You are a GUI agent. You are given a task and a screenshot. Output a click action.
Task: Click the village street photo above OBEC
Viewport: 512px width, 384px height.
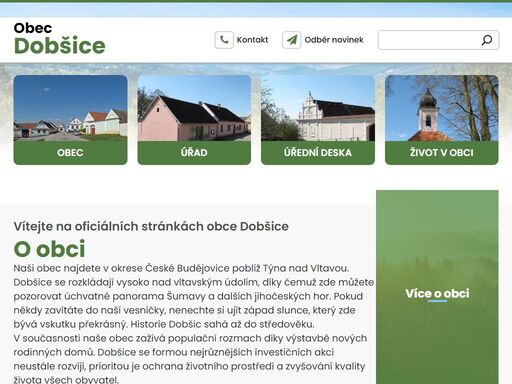point(70,108)
